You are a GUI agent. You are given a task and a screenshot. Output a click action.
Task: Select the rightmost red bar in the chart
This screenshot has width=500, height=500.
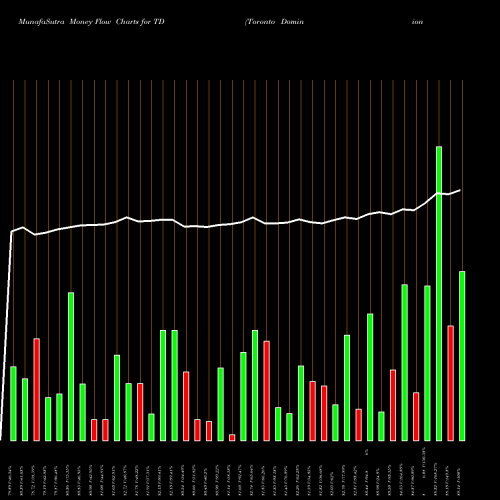pos(451,383)
